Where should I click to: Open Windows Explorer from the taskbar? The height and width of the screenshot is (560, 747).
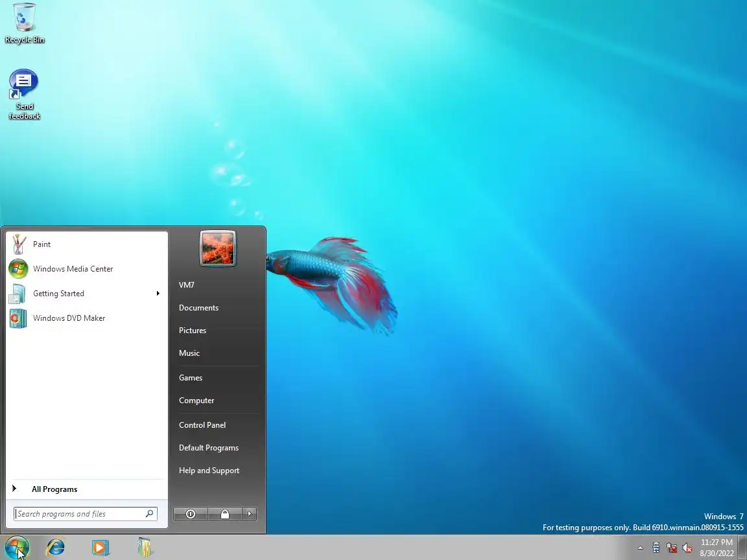(x=145, y=547)
